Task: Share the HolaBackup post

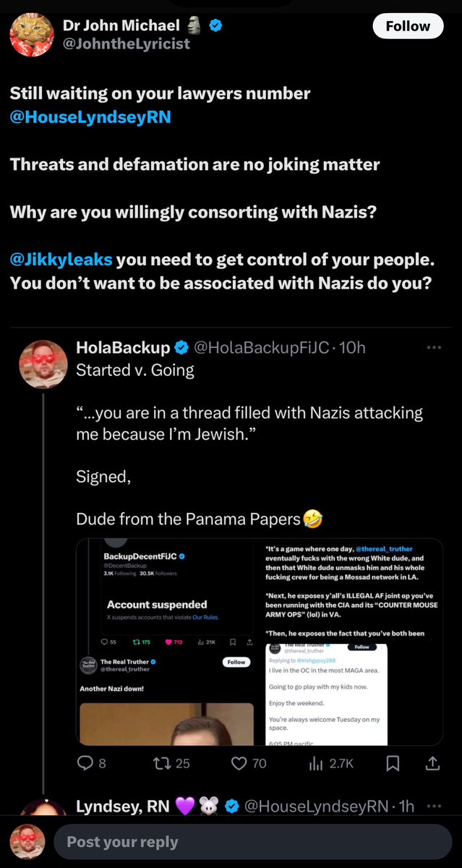Action: click(x=433, y=762)
